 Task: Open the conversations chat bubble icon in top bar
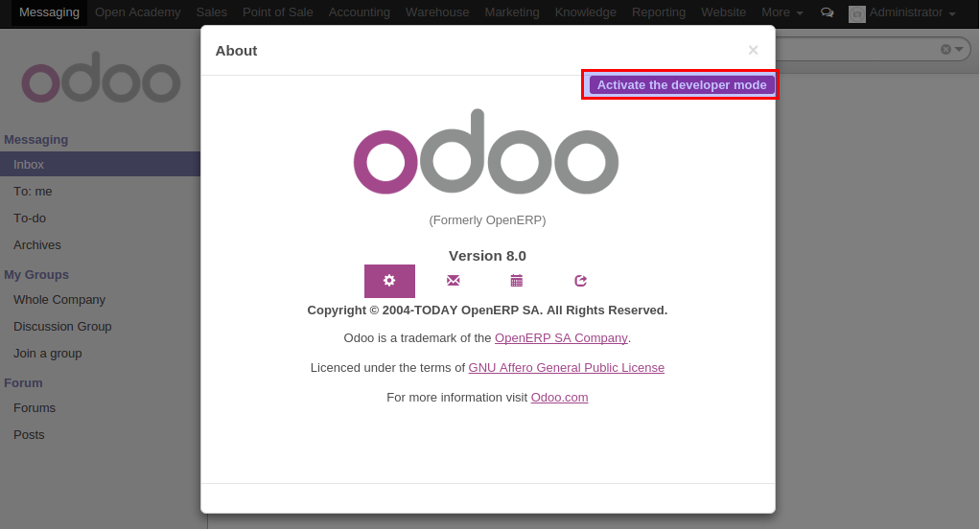tap(827, 12)
